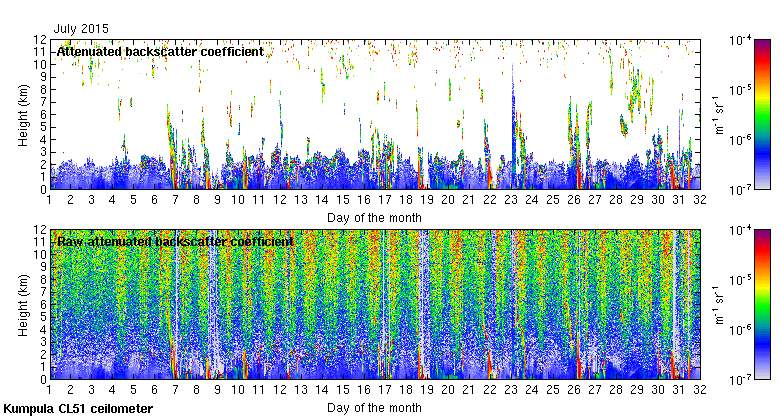The width and height of the screenshot is (780, 420).
Task: Click "Day of the month" under bottom plot
Action: (374, 408)
